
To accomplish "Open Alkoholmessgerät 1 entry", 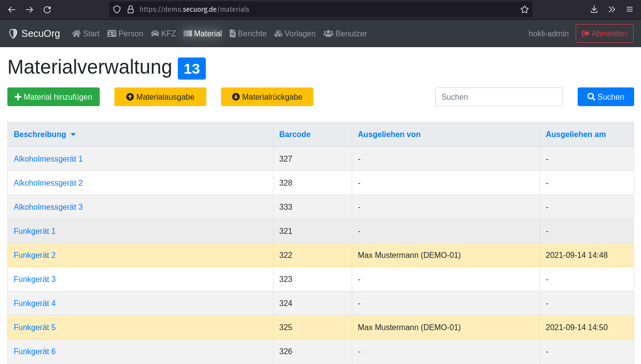I will tap(48, 159).
